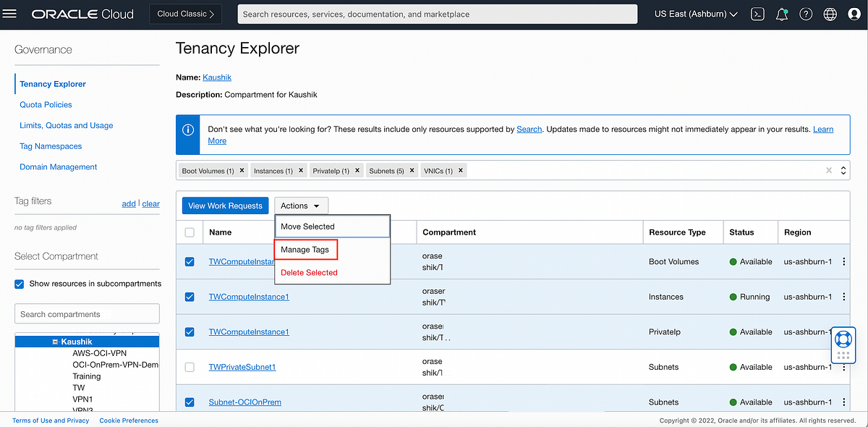The image size is (868, 427).
Task: Toggle the select-all checkbox in table header
Action: [x=190, y=232]
